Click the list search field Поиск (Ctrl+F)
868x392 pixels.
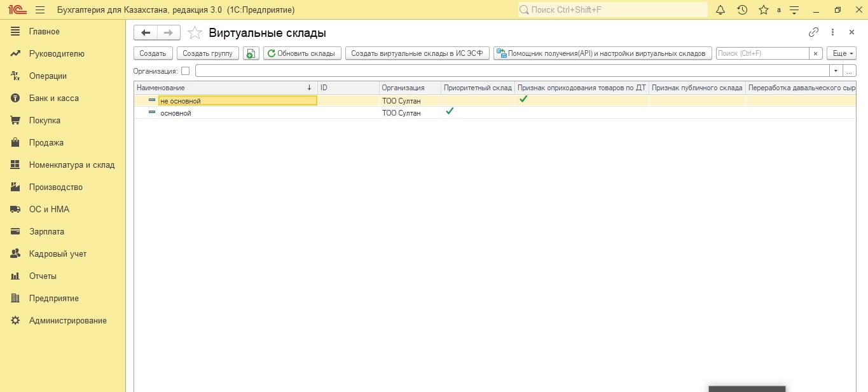[762, 54]
